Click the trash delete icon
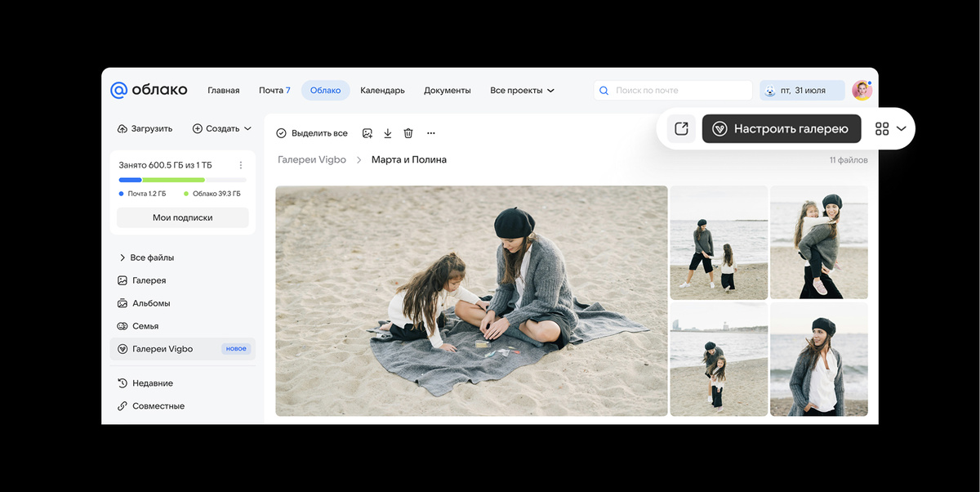 coord(408,133)
